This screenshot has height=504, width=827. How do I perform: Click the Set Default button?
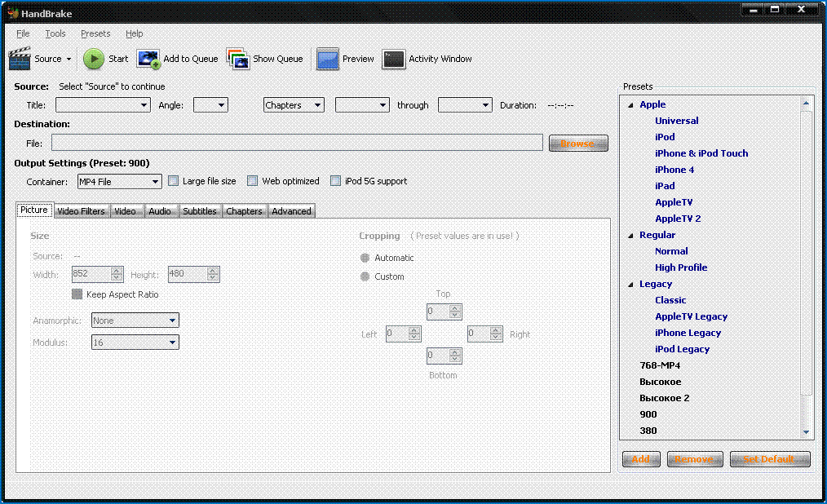(x=770, y=459)
